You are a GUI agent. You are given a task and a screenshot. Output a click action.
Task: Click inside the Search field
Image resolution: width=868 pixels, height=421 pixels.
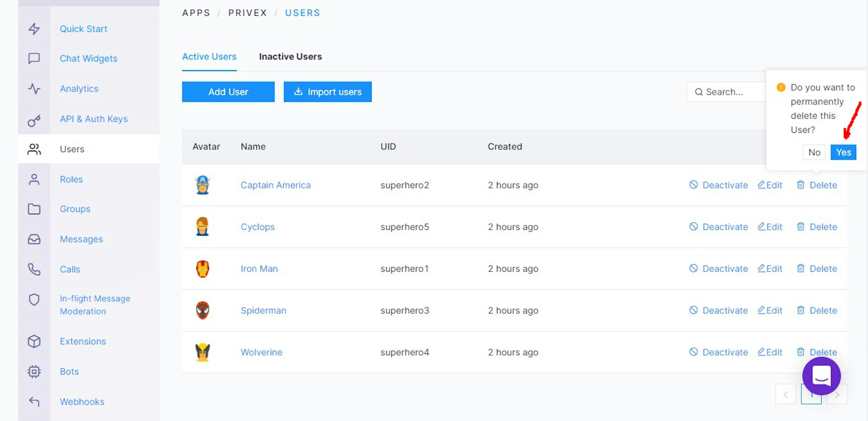[726, 92]
